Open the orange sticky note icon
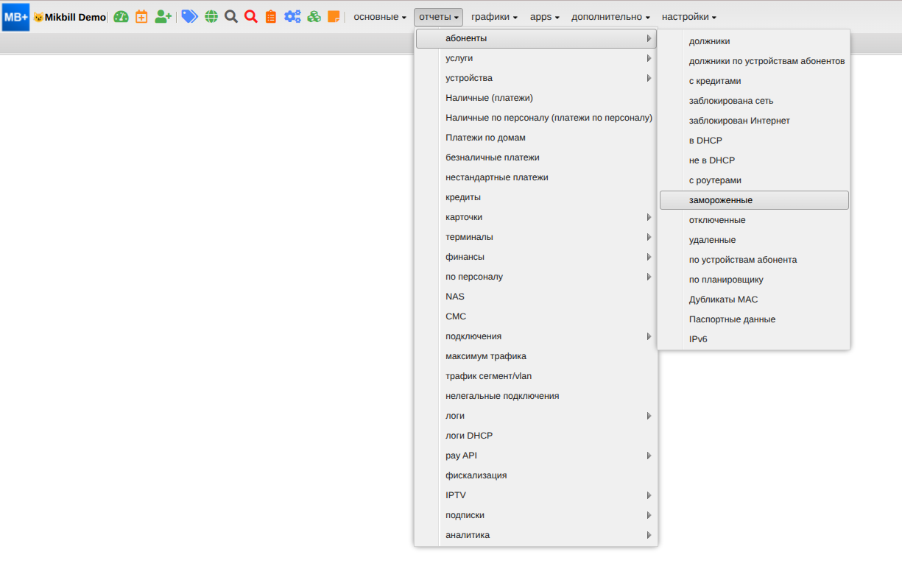The width and height of the screenshot is (902, 588). pos(334,16)
